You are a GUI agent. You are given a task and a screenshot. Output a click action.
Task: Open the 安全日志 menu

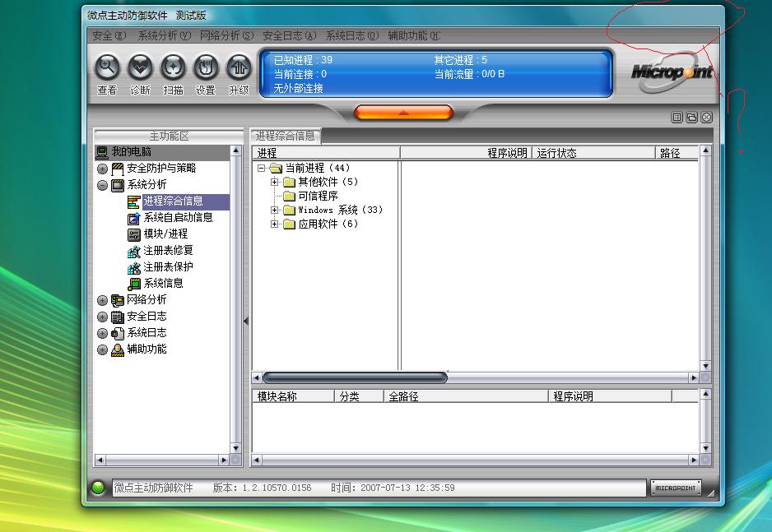tap(288, 36)
